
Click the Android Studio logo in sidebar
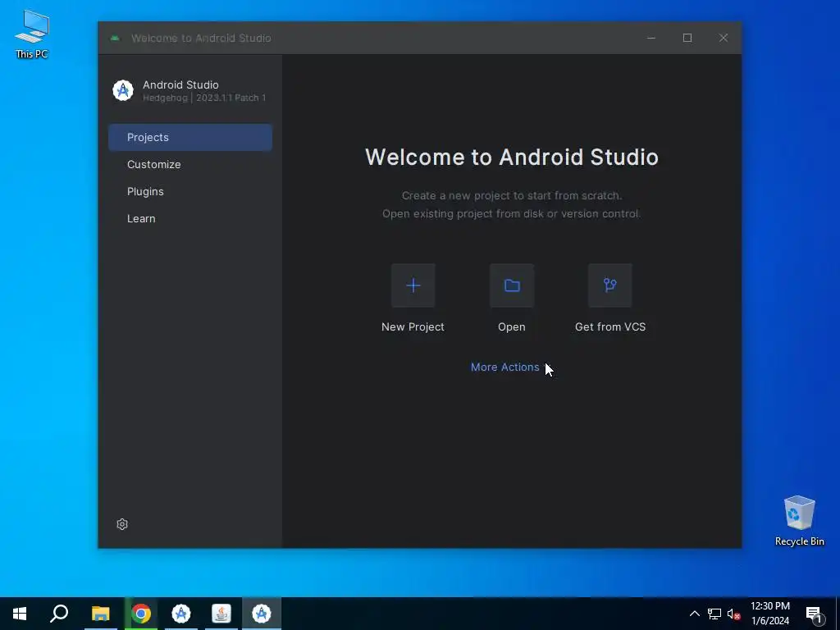pos(123,90)
